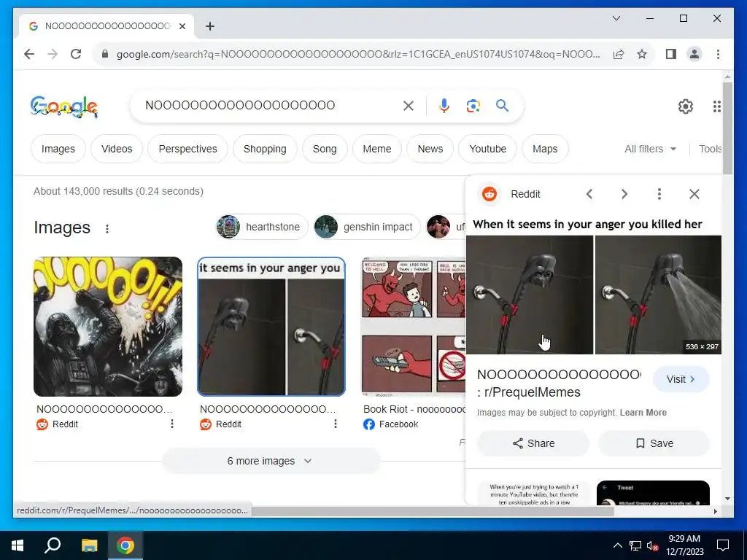Open the related YouTube ads meme thumbnail

pos(533,493)
